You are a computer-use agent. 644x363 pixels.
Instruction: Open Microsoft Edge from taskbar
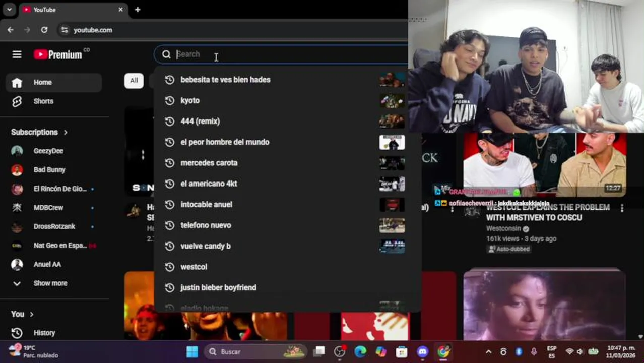[360, 352]
